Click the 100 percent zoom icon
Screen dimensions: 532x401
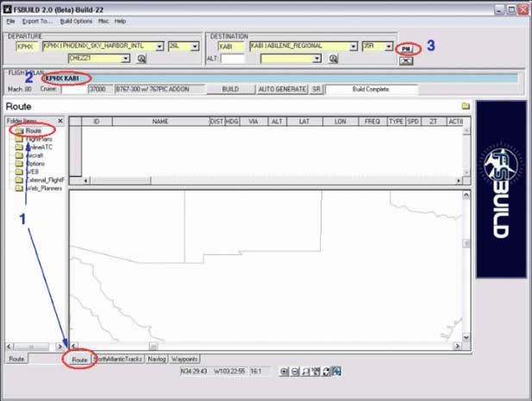(316, 372)
